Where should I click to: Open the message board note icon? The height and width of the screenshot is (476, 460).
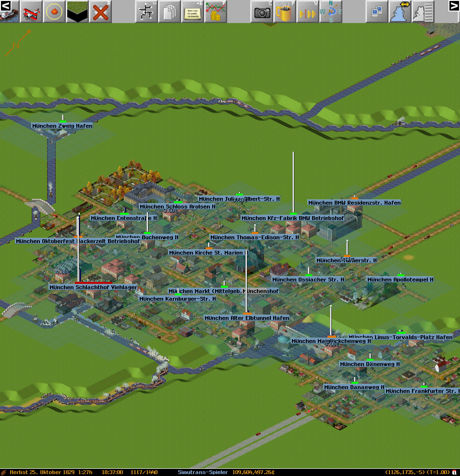pyautogui.click(x=193, y=12)
